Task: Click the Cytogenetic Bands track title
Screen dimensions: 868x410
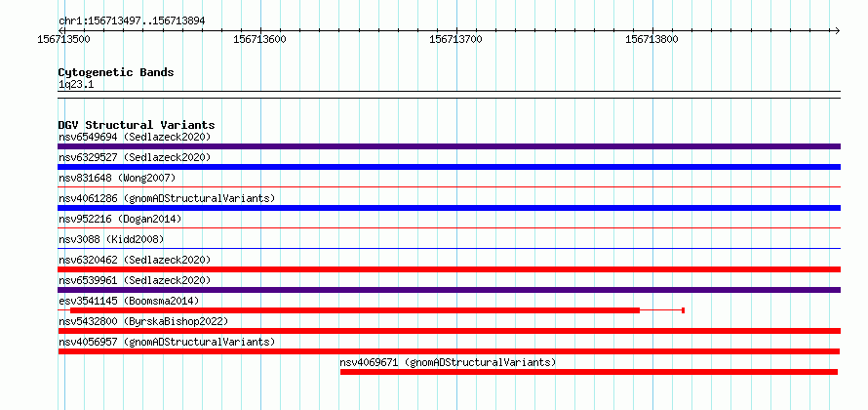Action: pyautogui.click(x=116, y=72)
